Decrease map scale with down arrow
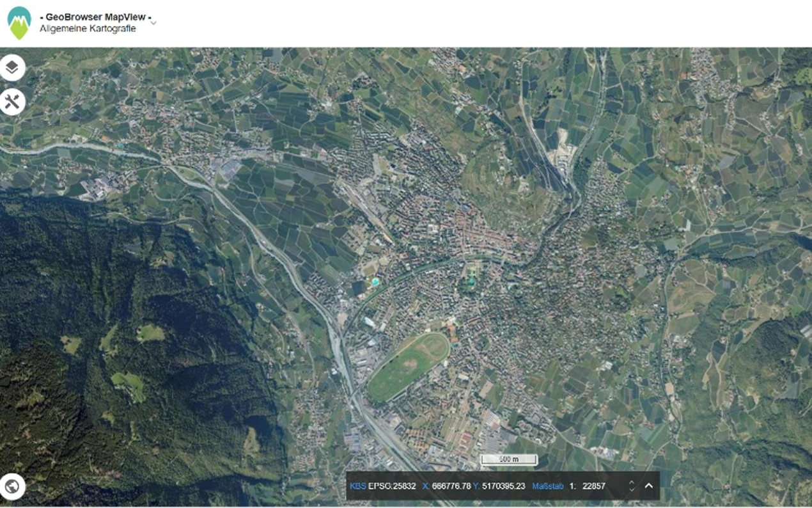Viewport: 812px width, 508px height. pos(632,490)
